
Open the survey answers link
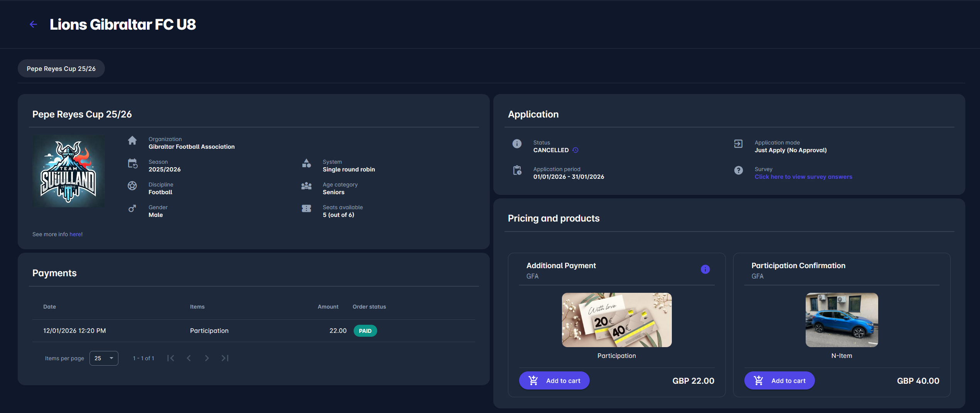pos(803,176)
